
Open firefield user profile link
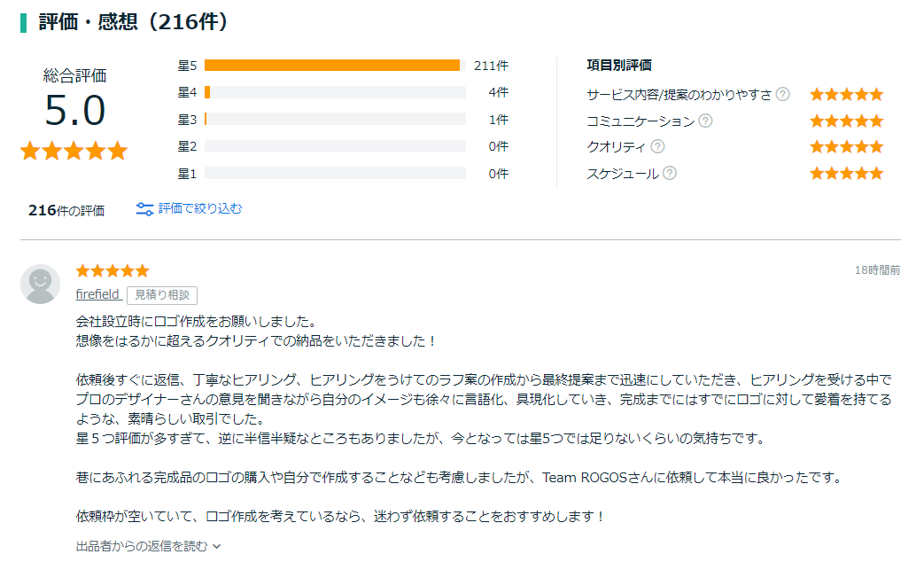(97, 294)
